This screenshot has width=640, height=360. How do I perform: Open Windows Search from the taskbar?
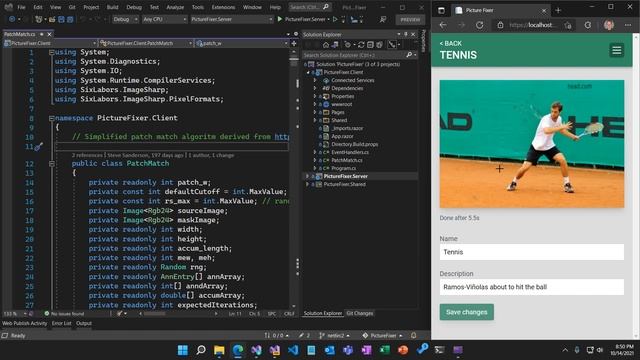pos(201,350)
